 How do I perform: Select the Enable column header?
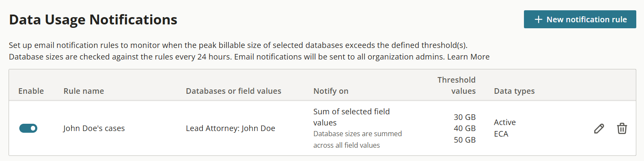(x=31, y=91)
